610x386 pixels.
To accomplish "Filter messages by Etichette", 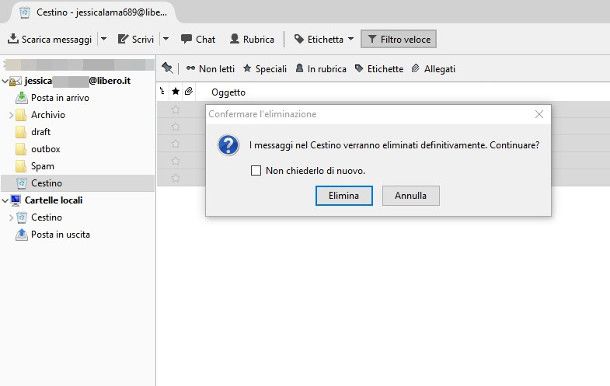I will pos(379,69).
